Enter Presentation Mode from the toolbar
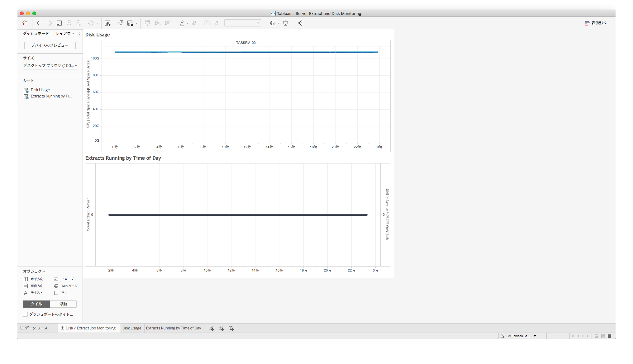The width and height of the screenshot is (633, 364). click(286, 23)
